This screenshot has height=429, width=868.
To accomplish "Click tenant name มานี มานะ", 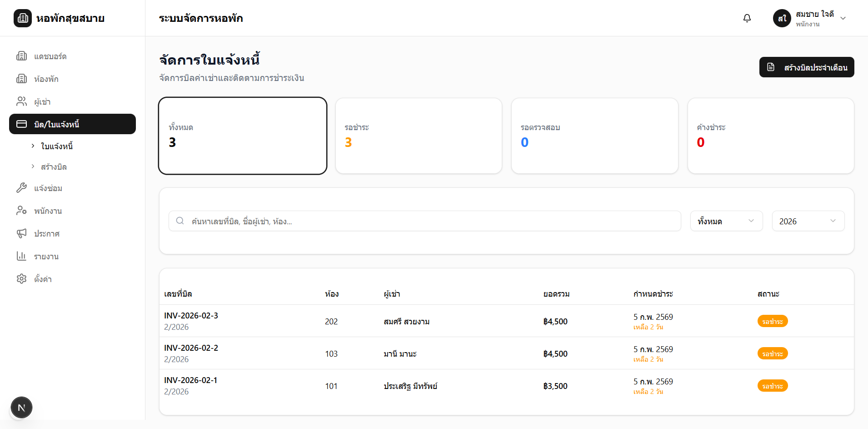I will [x=400, y=354].
